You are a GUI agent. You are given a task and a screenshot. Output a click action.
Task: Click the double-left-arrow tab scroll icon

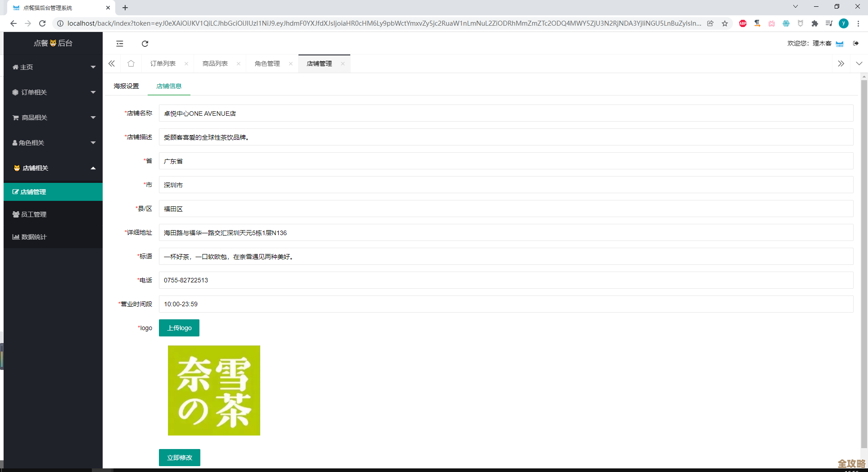tap(112, 64)
